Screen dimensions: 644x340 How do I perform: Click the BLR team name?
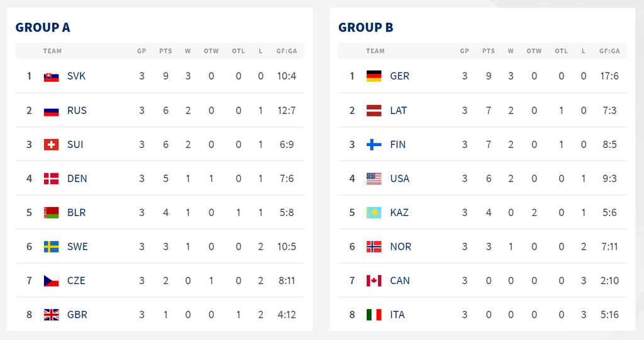pos(76,213)
